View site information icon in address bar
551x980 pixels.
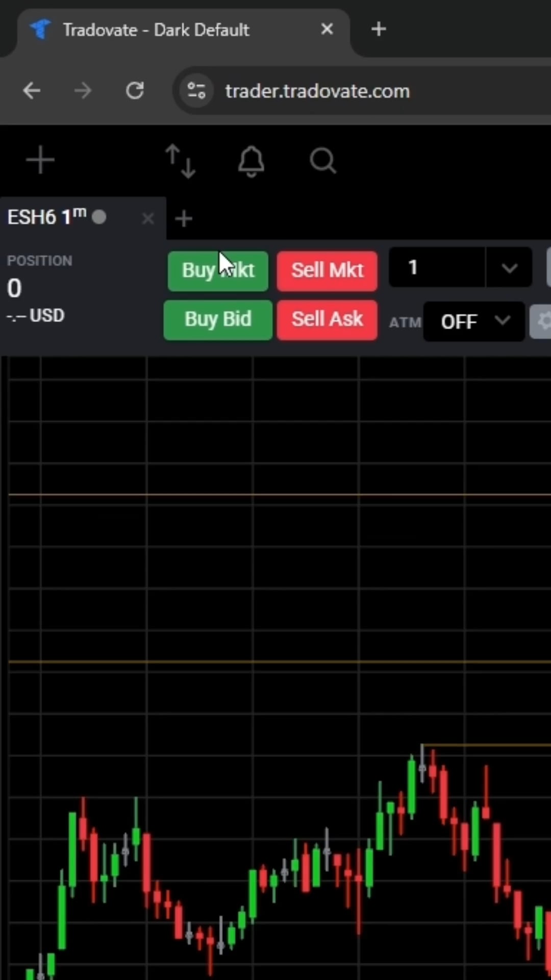pyautogui.click(x=196, y=91)
